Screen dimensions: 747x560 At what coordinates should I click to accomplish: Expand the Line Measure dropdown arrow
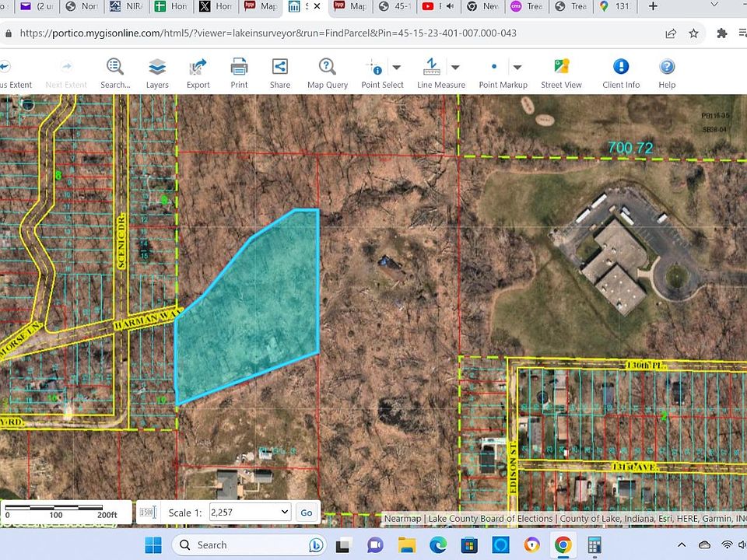[x=455, y=68]
